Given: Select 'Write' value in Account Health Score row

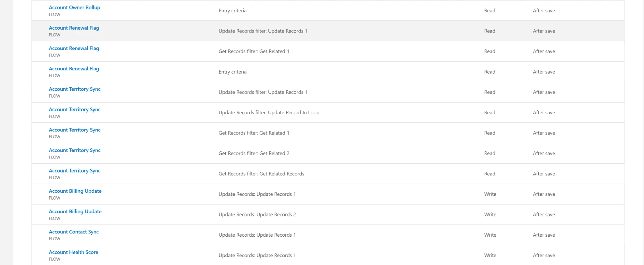Looking at the screenshot, I should click(x=490, y=256).
